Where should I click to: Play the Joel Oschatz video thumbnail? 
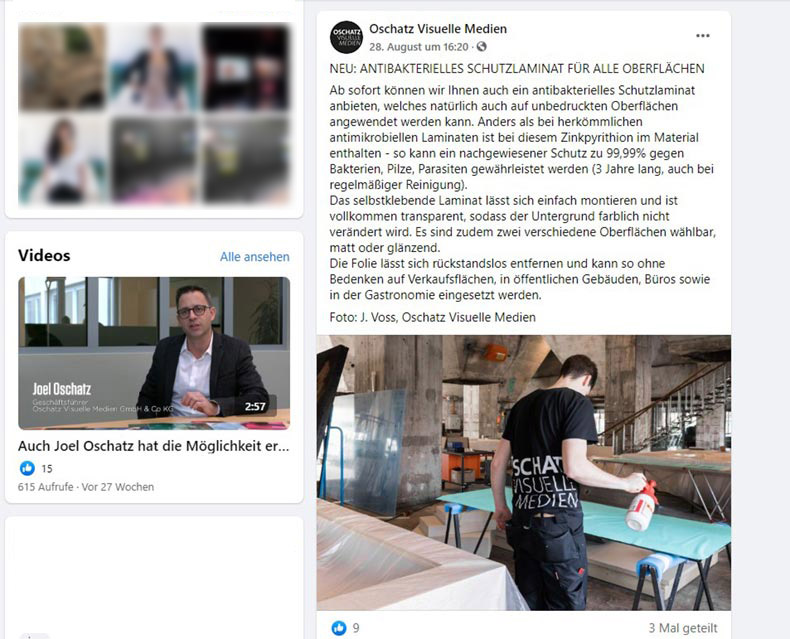tap(154, 353)
